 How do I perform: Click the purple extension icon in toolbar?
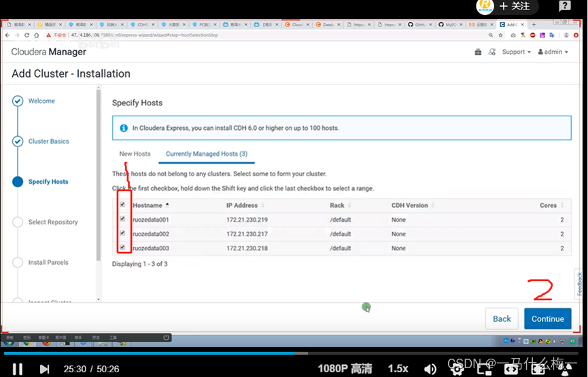point(542,35)
